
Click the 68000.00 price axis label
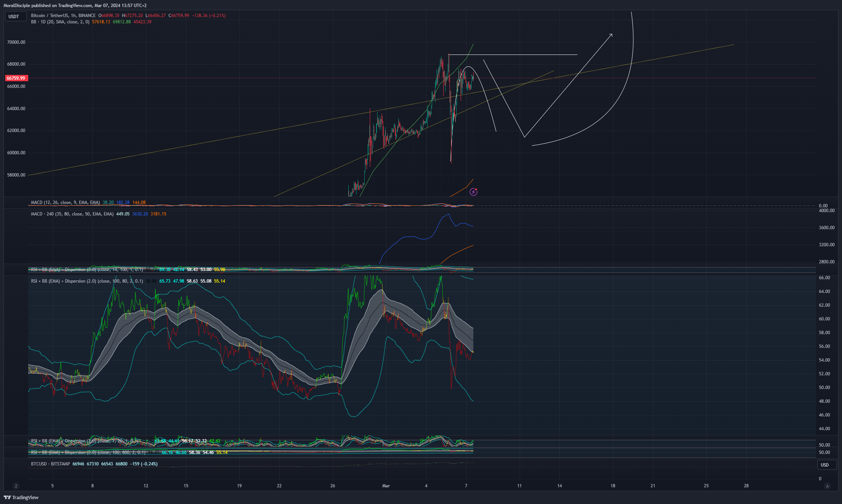[x=16, y=64]
